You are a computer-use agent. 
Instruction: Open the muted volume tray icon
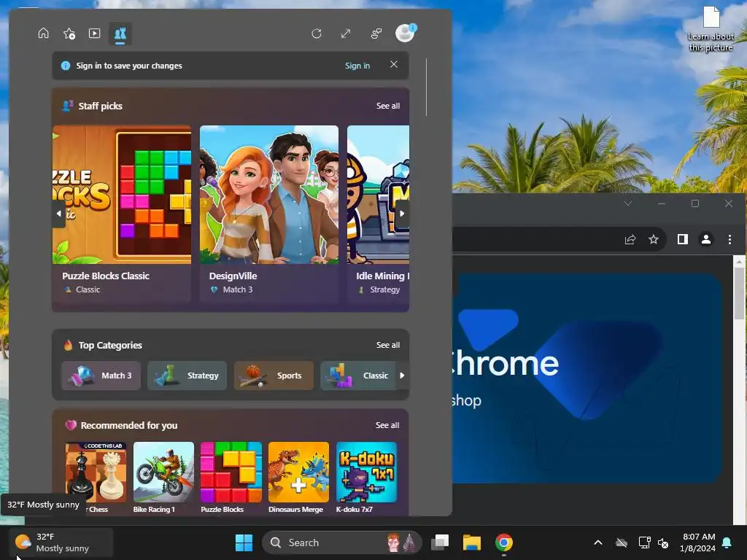(663, 542)
